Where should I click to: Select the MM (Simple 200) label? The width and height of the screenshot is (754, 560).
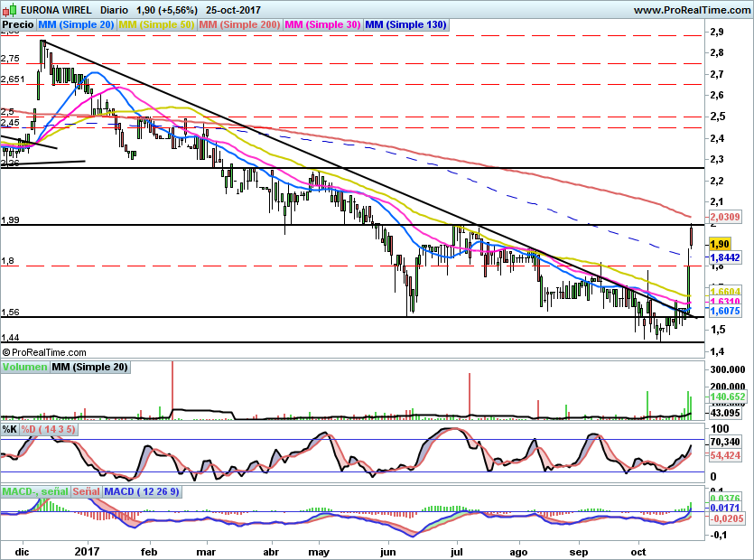click(x=239, y=25)
